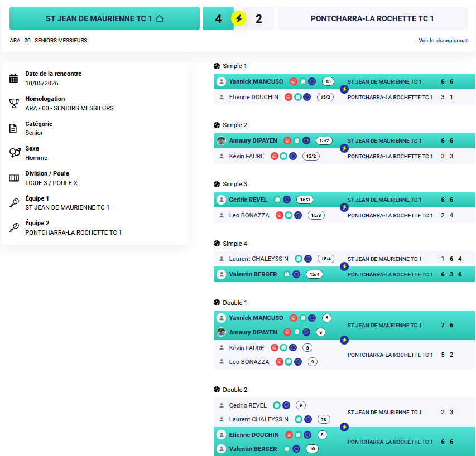Click Amaury DIPAYEN's profile photo in Simple 2
The width and height of the screenshot is (476, 456).
(222, 140)
